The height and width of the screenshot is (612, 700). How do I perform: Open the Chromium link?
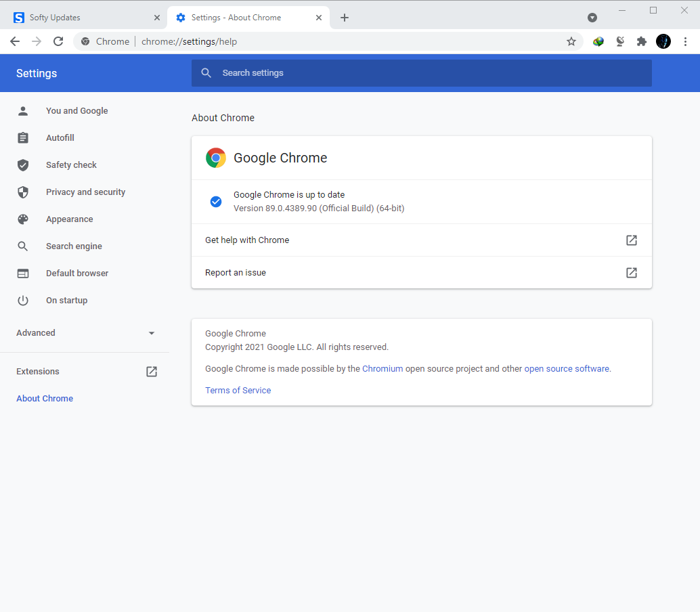[x=382, y=369]
